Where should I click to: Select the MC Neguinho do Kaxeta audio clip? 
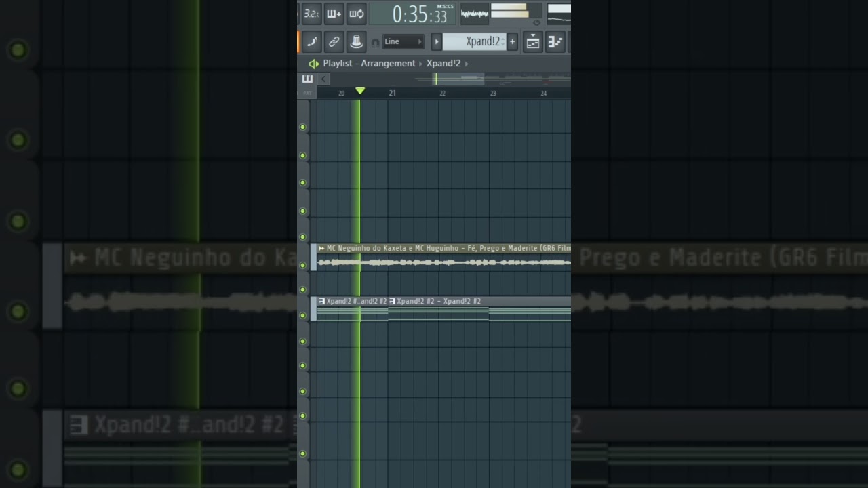click(x=444, y=258)
